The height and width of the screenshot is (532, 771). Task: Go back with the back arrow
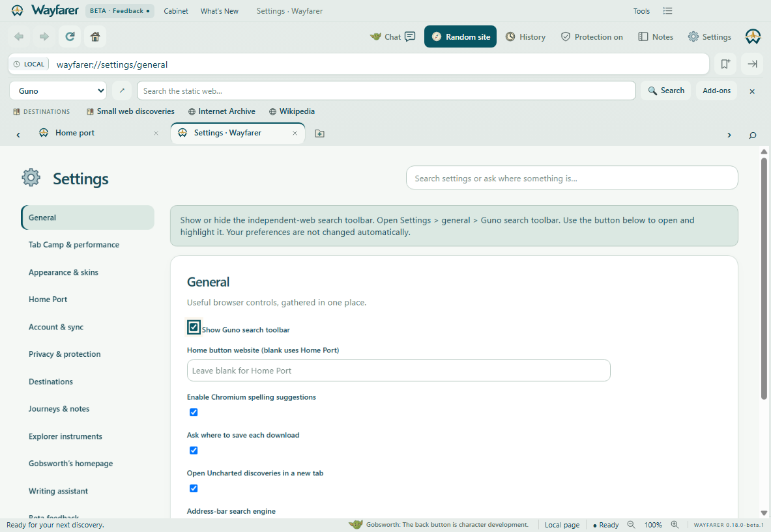[x=19, y=36]
